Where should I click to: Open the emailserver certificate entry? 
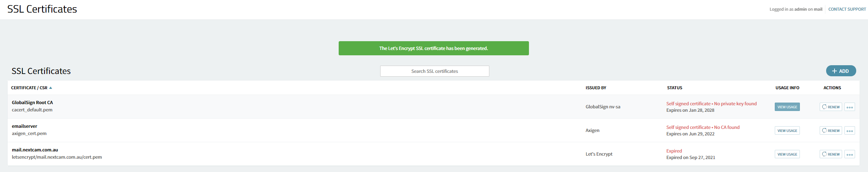click(24, 126)
